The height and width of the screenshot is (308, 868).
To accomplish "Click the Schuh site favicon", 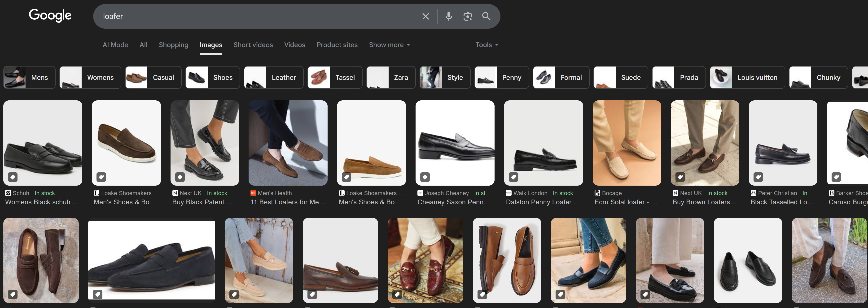I will pos(8,193).
